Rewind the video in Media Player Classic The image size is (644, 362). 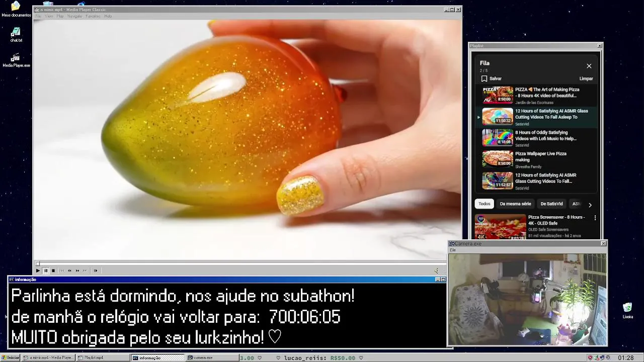click(69, 270)
